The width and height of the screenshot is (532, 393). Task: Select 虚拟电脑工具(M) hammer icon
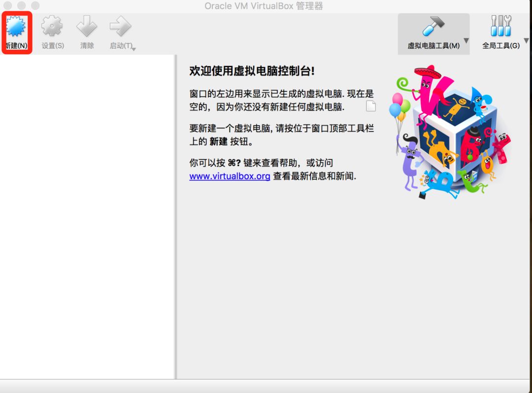point(433,26)
